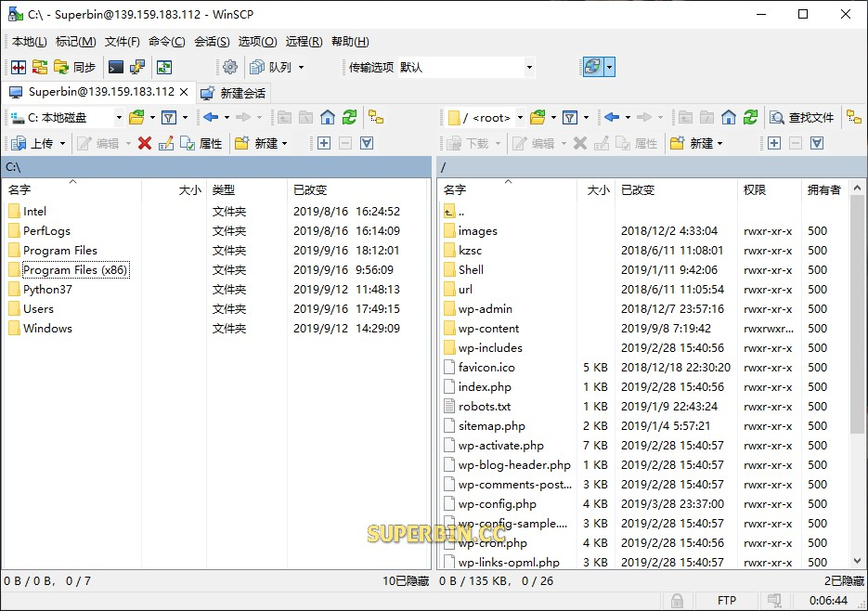Viewport: 868px width, 611px height.
Task: Refresh the remote panel directory
Action: (750, 117)
